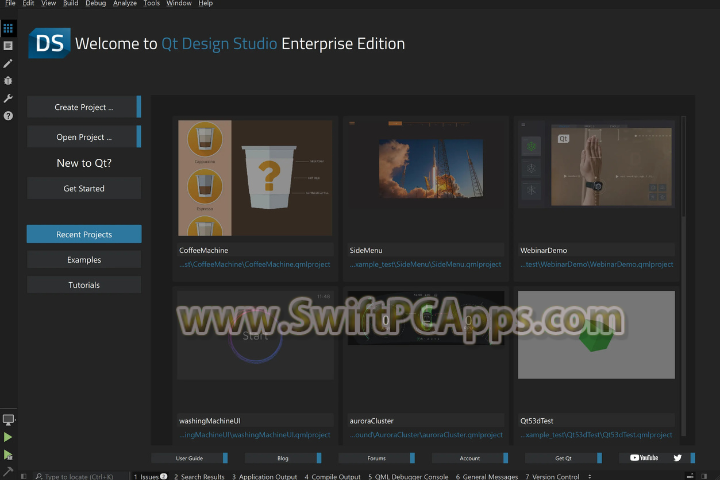Open the Version Control pane
The width and height of the screenshot is (720, 480).
tap(552, 476)
